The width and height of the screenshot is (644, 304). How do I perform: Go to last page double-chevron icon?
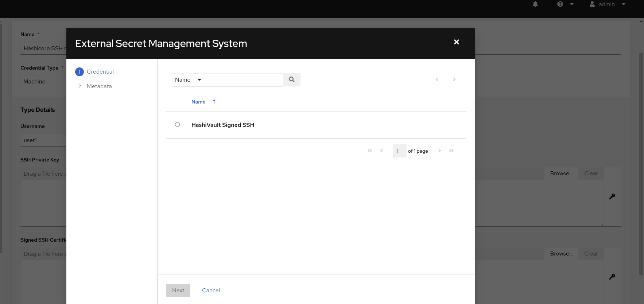451,151
